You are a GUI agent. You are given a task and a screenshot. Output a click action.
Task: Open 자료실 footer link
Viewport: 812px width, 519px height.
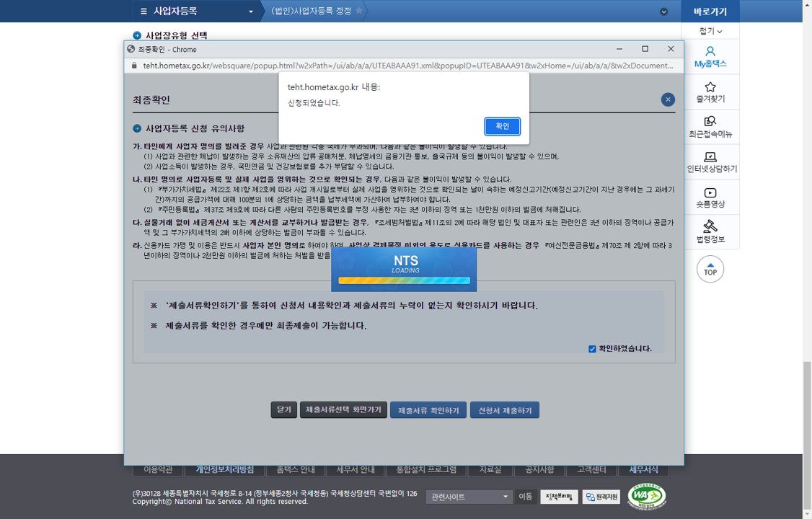(x=490, y=469)
